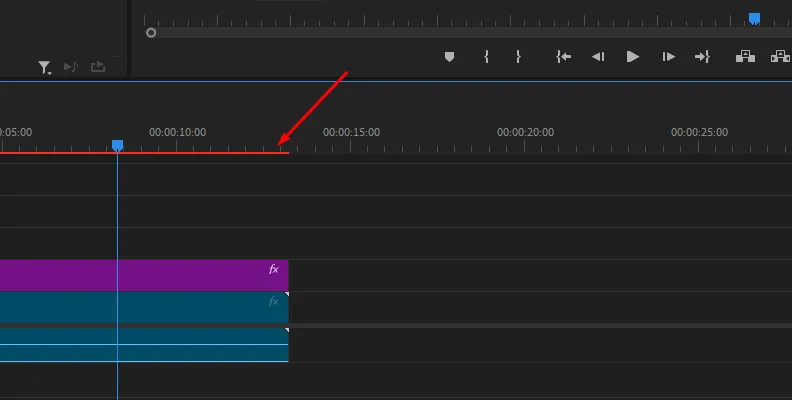Select the bottom audio clip with volume line
This screenshot has height=400, width=792.
click(x=144, y=345)
